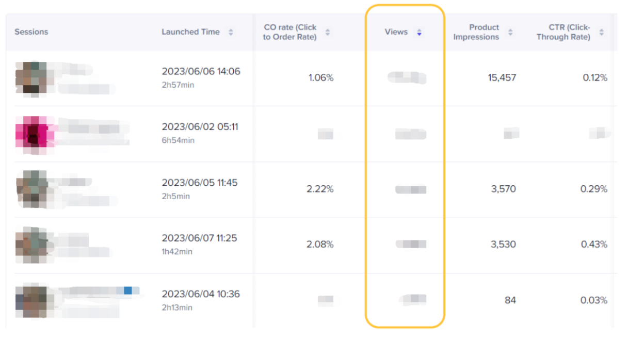This screenshot has height=339, width=644.
Task: Sort by CO rate column
Action: click(328, 32)
